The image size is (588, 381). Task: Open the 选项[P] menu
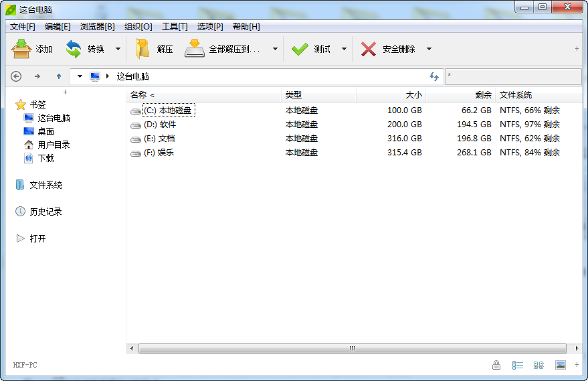209,27
